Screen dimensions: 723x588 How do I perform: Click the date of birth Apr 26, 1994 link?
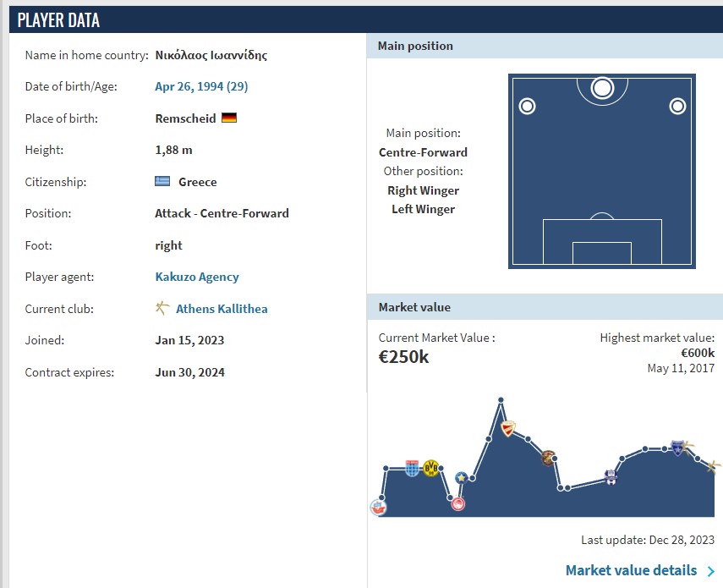201,86
